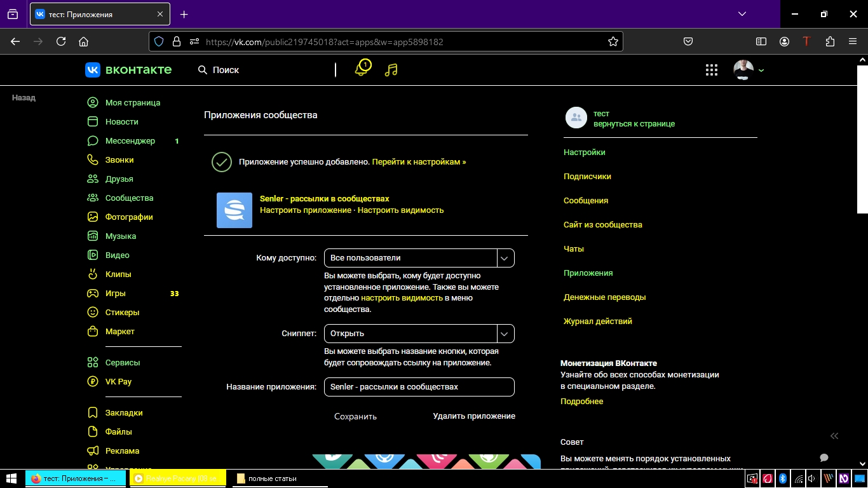
Task: Open Сообщества in the sidebar
Action: pyautogui.click(x=129, y=198)
